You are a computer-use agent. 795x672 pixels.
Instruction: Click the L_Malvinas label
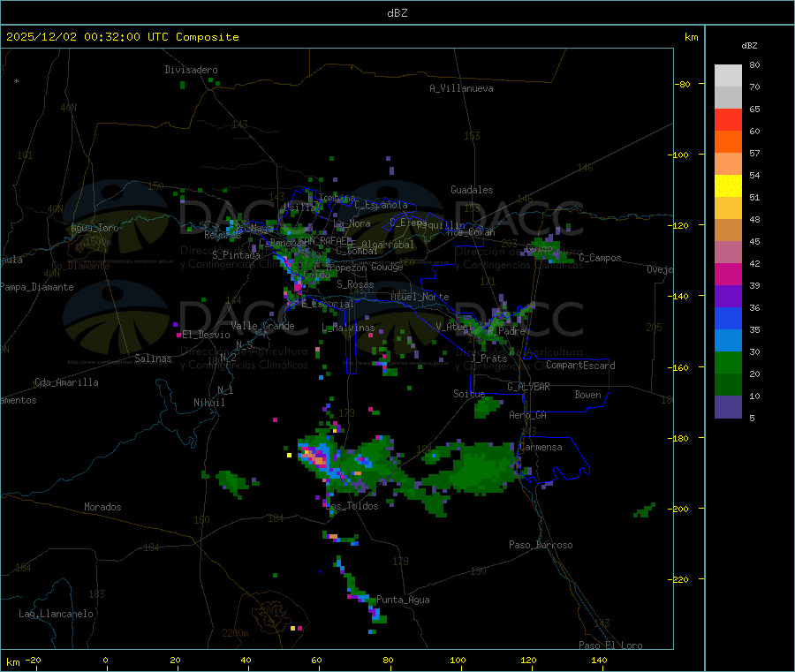[348, 328]
